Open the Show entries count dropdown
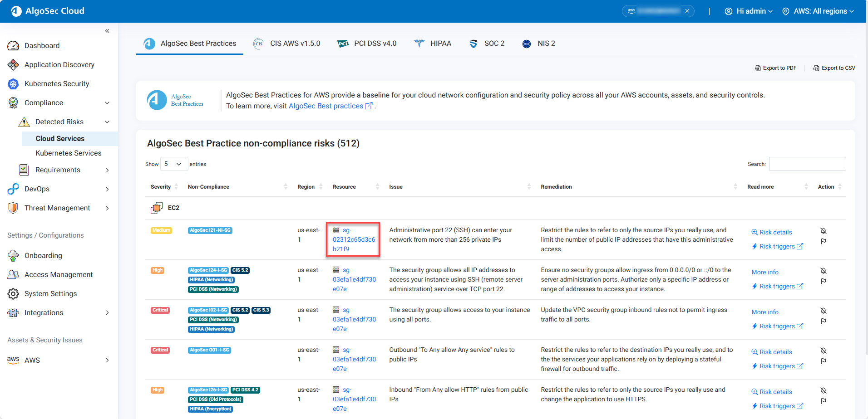Screen dimensions: 868x419 (x=174, y=164)
